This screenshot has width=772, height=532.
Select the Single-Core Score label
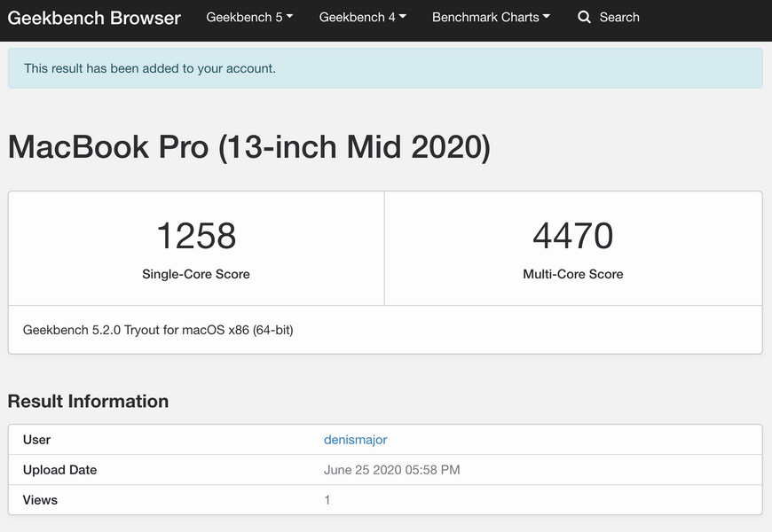coord(196,274)
